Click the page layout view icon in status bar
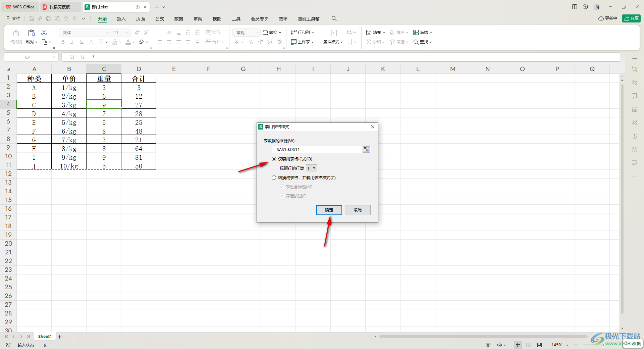 [529, 345]
